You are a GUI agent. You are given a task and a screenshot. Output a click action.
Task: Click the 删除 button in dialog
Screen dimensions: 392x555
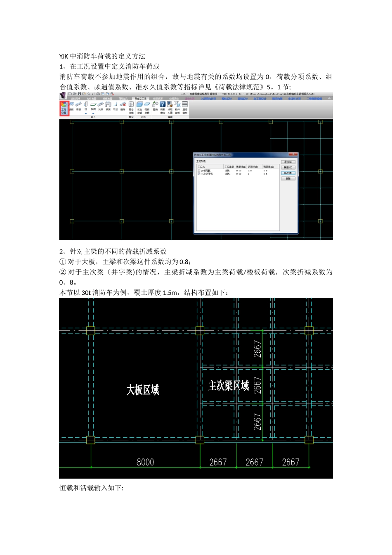[x=288, y=178]
